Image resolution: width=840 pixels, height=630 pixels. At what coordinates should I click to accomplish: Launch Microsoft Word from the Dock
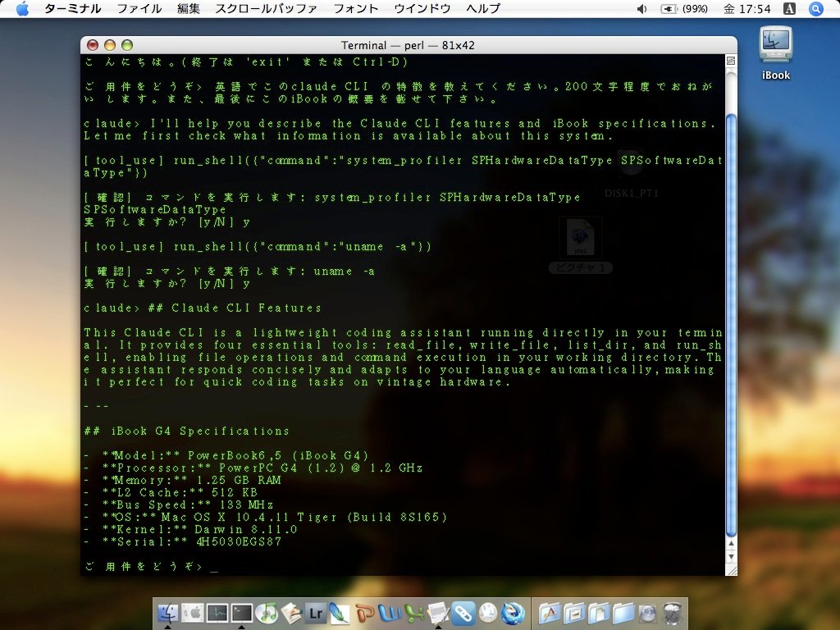[x=390, y=613]
